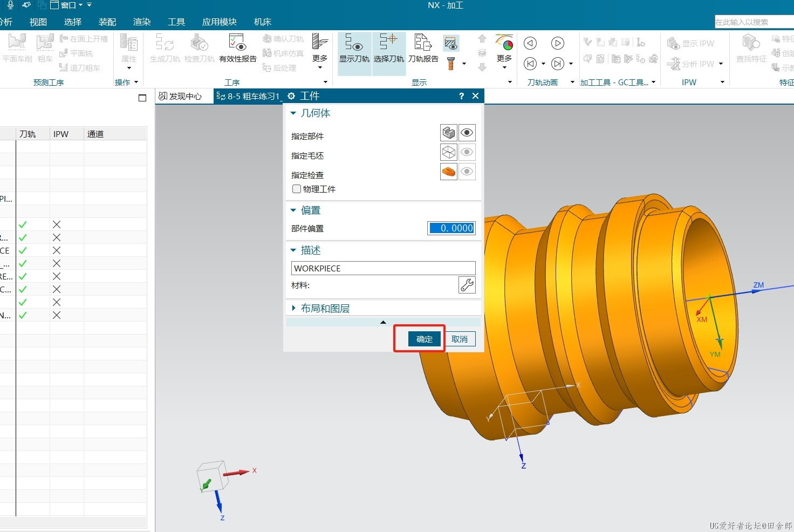The image size is (794, 532).
Task: Switch to the 8-5 粗车练习1 tab
Action: (x=248, y=96)
